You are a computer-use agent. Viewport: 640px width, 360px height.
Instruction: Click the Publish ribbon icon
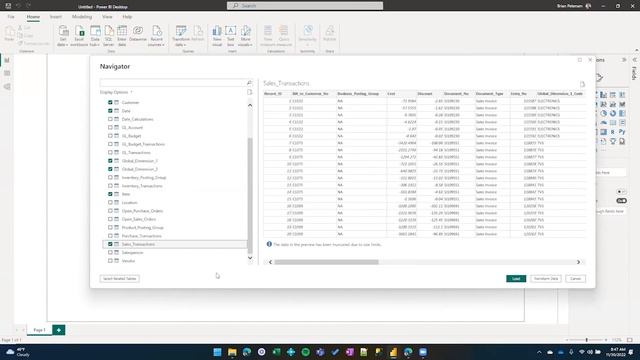(x=329, y=31)
